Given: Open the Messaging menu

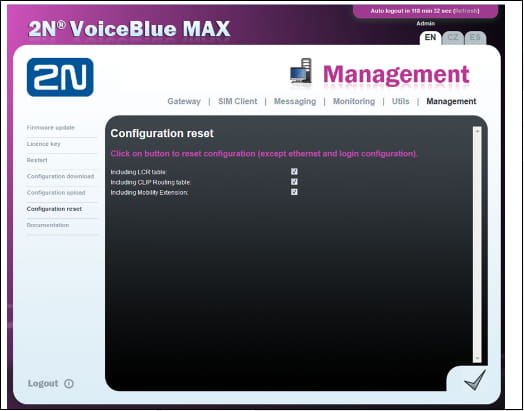Looking at the screenshot, I should (295, 101).
